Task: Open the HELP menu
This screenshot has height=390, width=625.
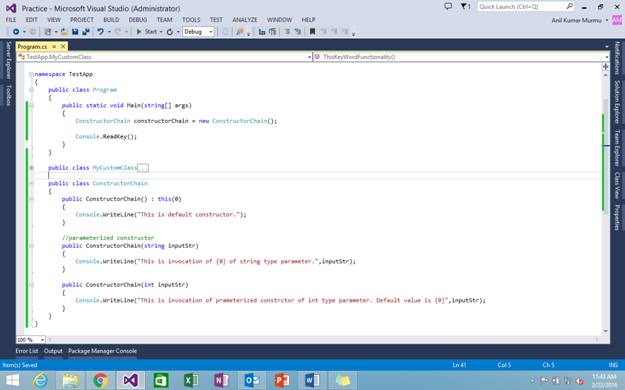Action: [x=308, y=20]
